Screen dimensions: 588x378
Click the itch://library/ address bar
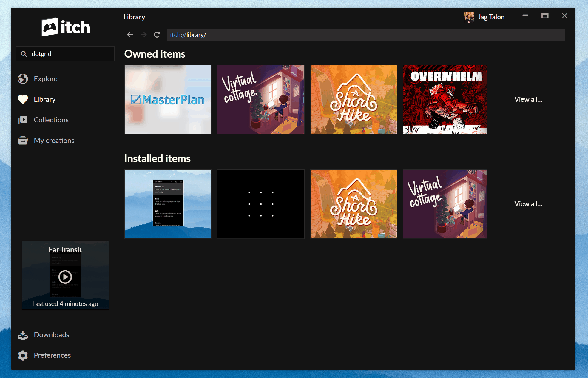[x=366, y=35]
